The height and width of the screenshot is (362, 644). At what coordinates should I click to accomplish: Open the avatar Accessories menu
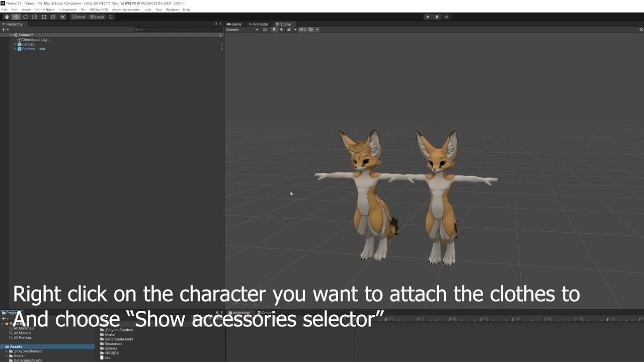click(126, 10)
